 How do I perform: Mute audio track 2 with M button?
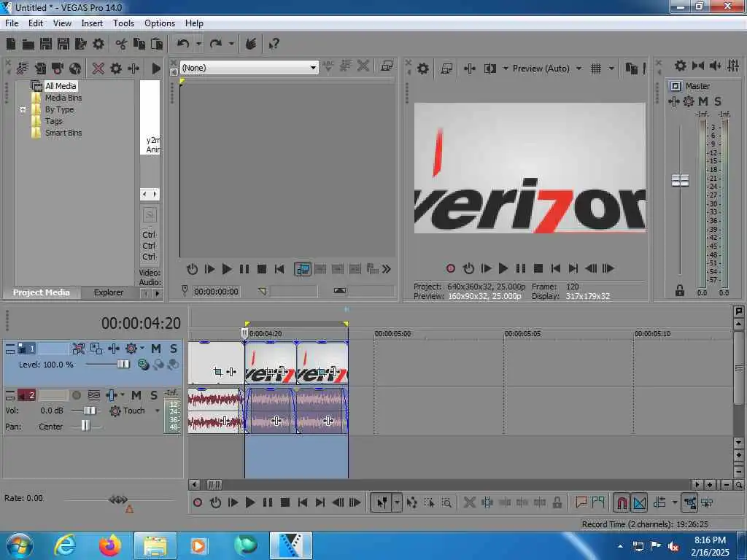tap(136, 395)
